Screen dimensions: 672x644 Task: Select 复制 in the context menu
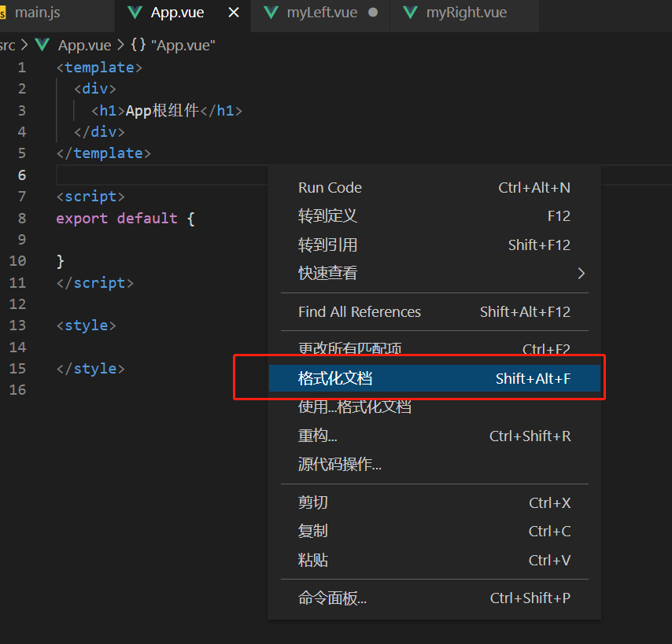click(x=434, y=532)
